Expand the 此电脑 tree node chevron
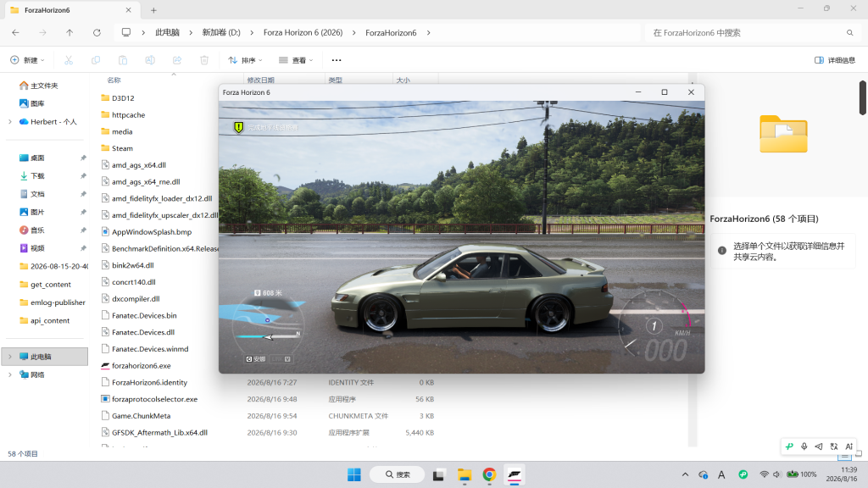The image size is (868, 488). pyautogui.click(x=10, y=357)
